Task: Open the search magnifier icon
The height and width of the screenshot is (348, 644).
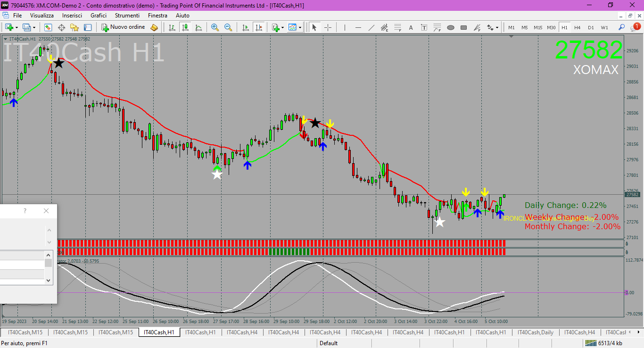Action: click(x=622, y=27)
